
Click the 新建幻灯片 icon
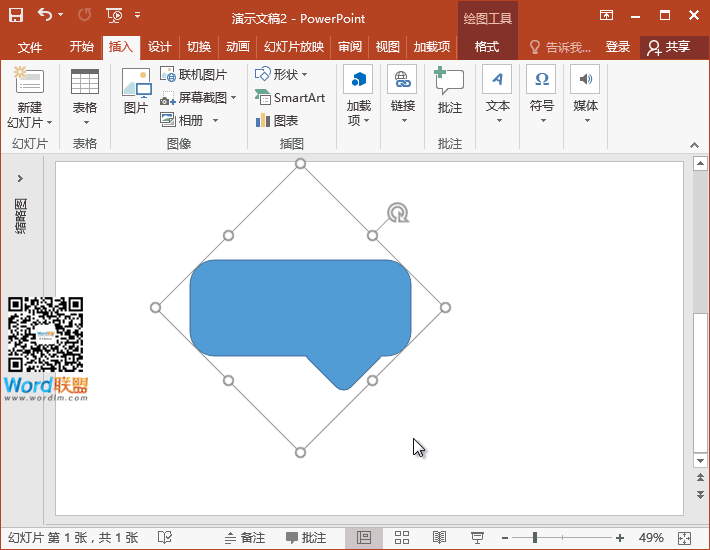tap(29, 81)
